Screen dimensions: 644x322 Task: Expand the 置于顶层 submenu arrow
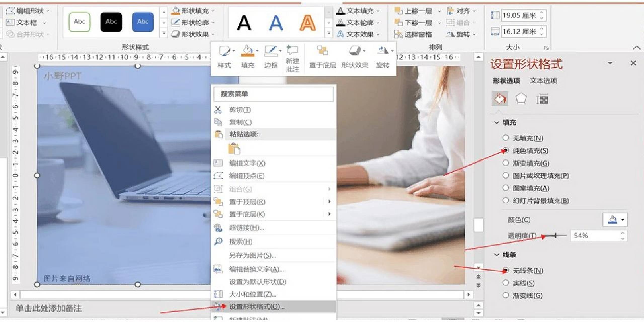[x=329, y=202]
